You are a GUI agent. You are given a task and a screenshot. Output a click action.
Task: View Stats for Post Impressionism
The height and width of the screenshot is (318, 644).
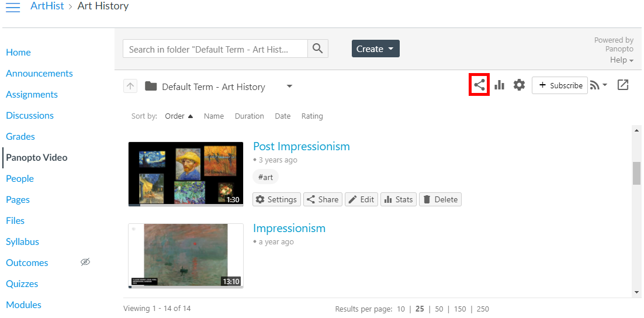(x=399, y=199)
